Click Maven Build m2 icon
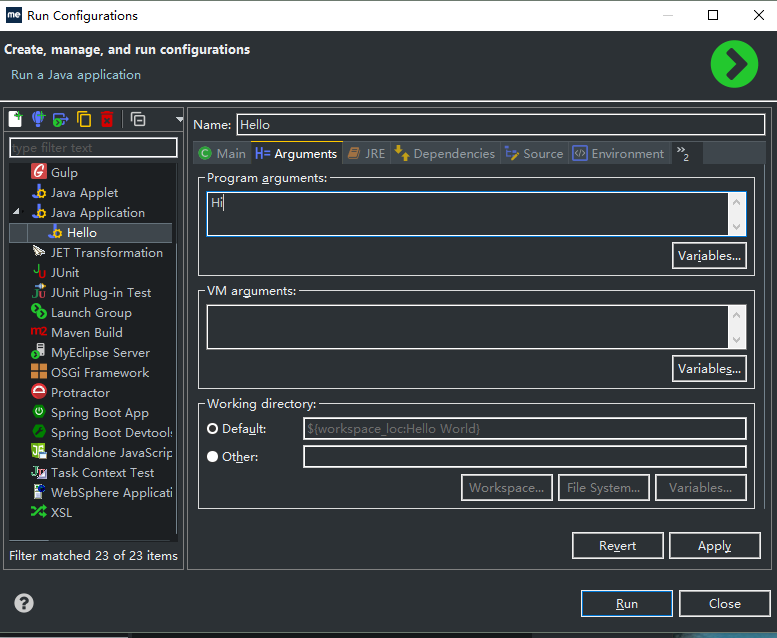This screenshot has width=777, height=638. pos(39,332)
